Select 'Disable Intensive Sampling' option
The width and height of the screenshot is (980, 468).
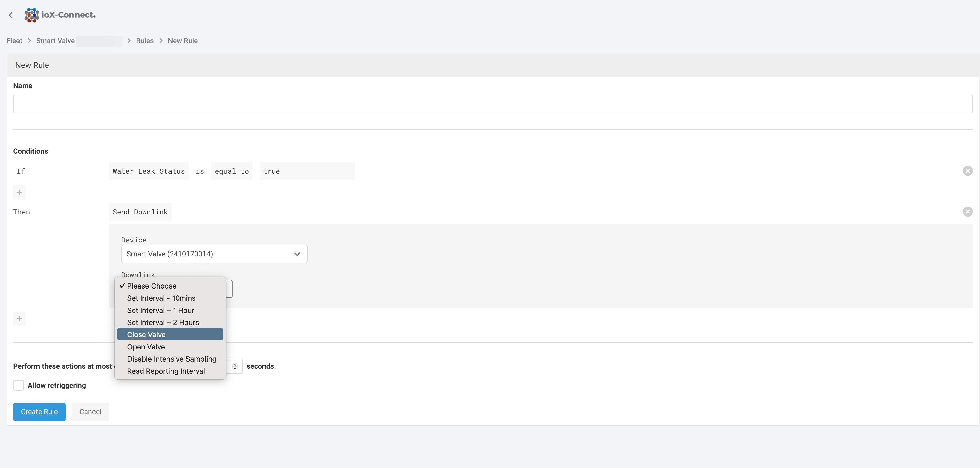click(x=170, y=359)
